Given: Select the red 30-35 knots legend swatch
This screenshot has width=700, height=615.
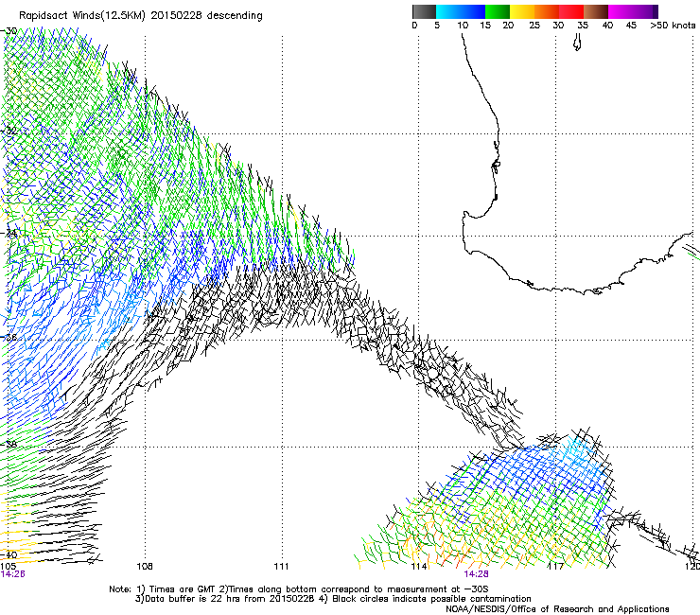Looking at the screenshot, I should pyautogui.click(x=571, y=11).
